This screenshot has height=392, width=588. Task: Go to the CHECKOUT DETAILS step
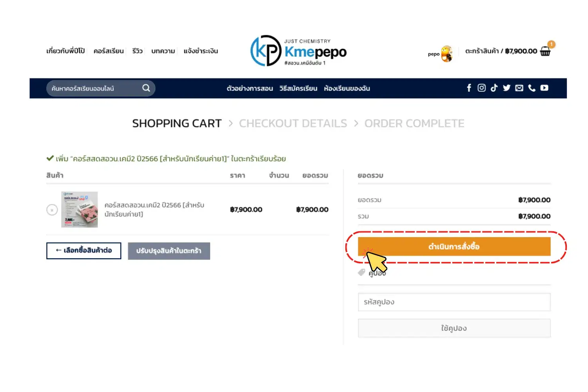[x=293, y=123]
